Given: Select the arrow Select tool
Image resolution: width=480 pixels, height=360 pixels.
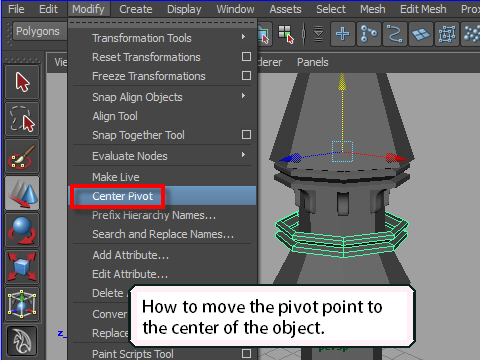Looking at the screenshot, I should point(22,82).
